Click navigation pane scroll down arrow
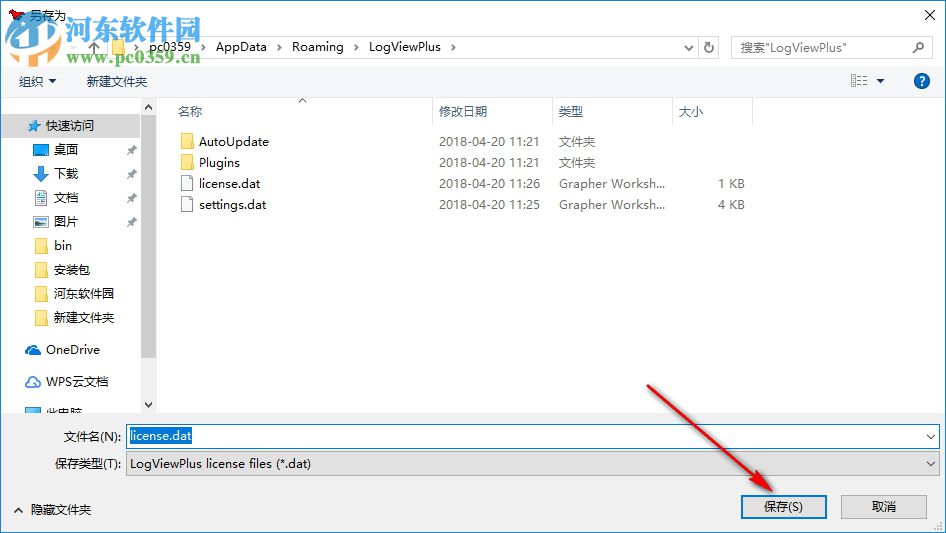Screen dimensions: 946x533 [x=148, y=405]
